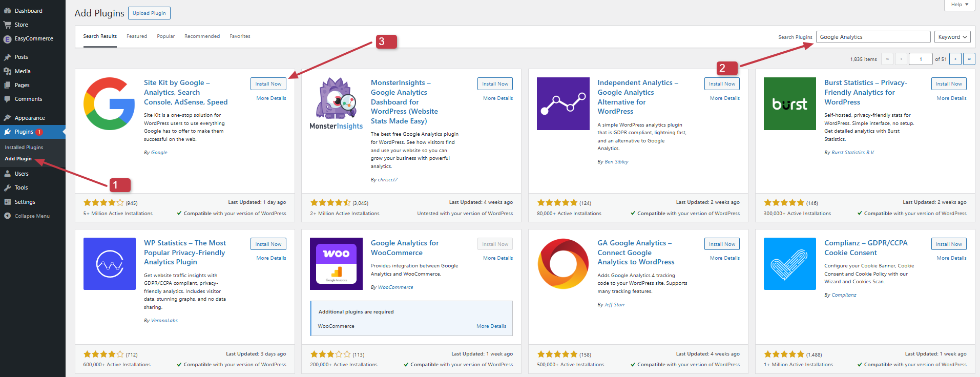Click the Independent Analytics purple logo
This screenshot has height=377, width=980.
coord(563,103)
